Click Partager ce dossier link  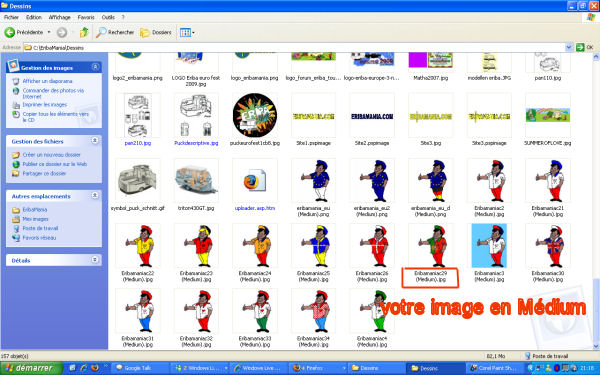tap(44, 173)
